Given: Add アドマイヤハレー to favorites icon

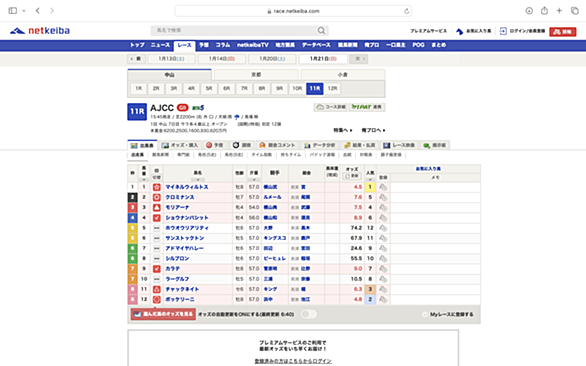Looking at the screenshot, I should (383, 248).
